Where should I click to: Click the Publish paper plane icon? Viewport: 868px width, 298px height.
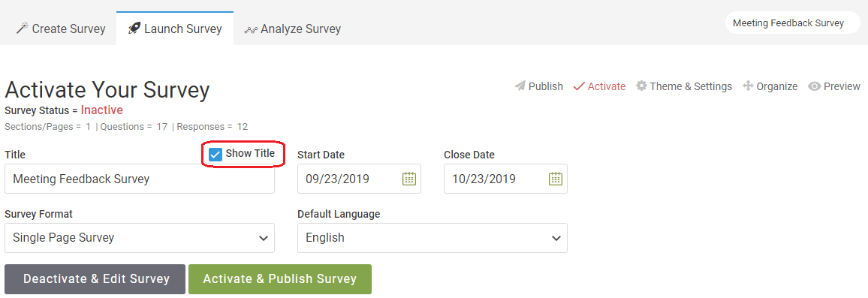(520, 86)
